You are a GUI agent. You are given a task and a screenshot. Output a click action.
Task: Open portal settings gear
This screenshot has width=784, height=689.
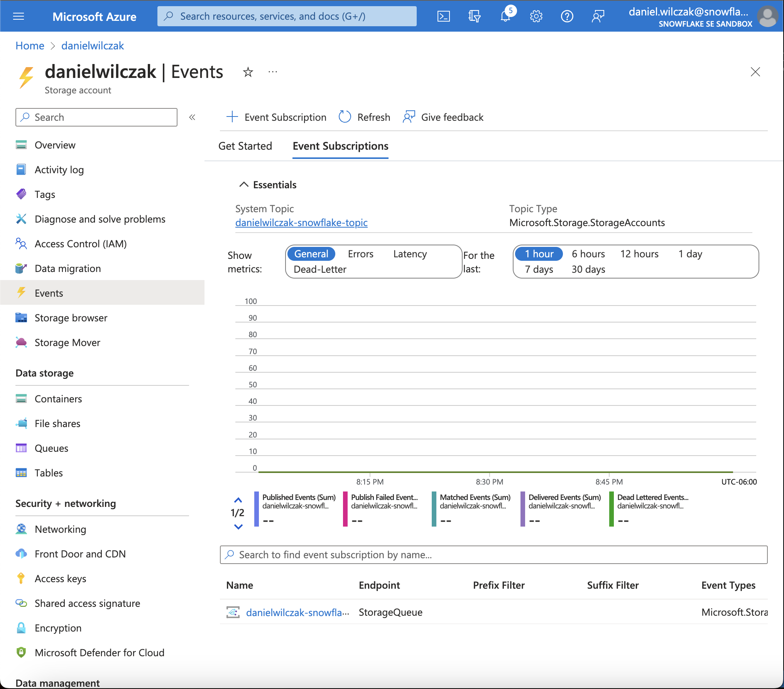pos(536,16)
